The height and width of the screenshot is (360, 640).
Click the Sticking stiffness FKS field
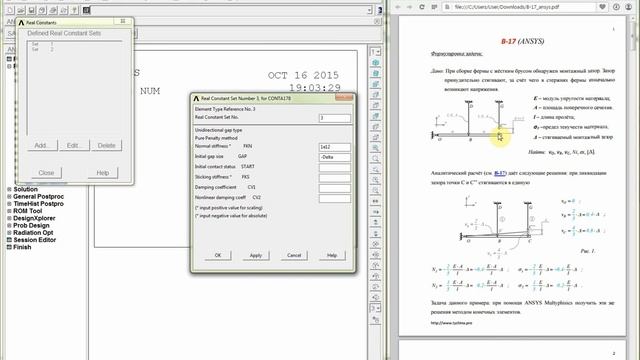pos(334,178)
